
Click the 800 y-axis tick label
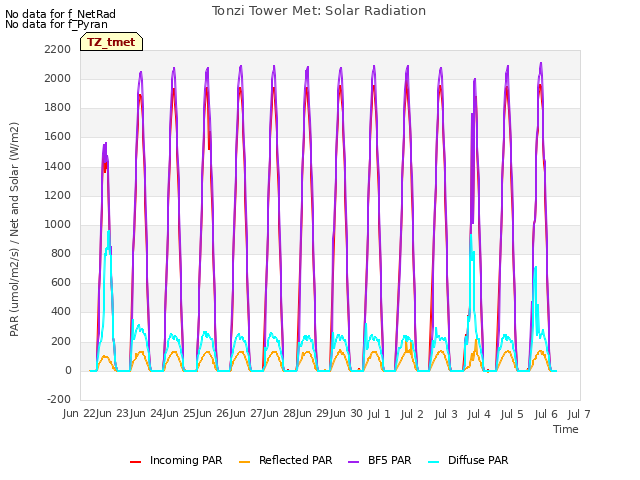pos(61,253)
